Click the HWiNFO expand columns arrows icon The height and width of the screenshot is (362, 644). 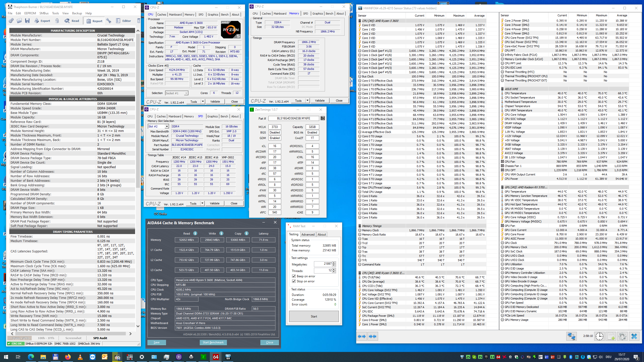point(362,336)
